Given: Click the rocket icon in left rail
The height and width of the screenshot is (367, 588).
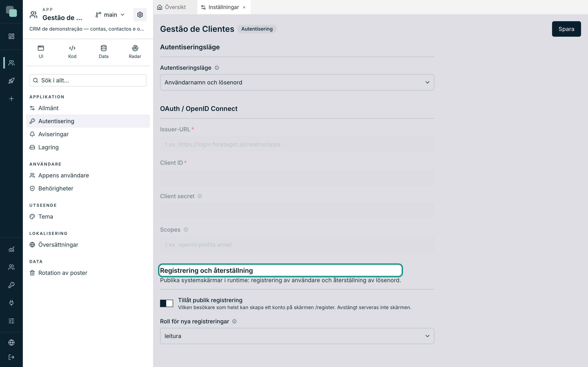Looking at the screenshot, I should coord(11,81).
